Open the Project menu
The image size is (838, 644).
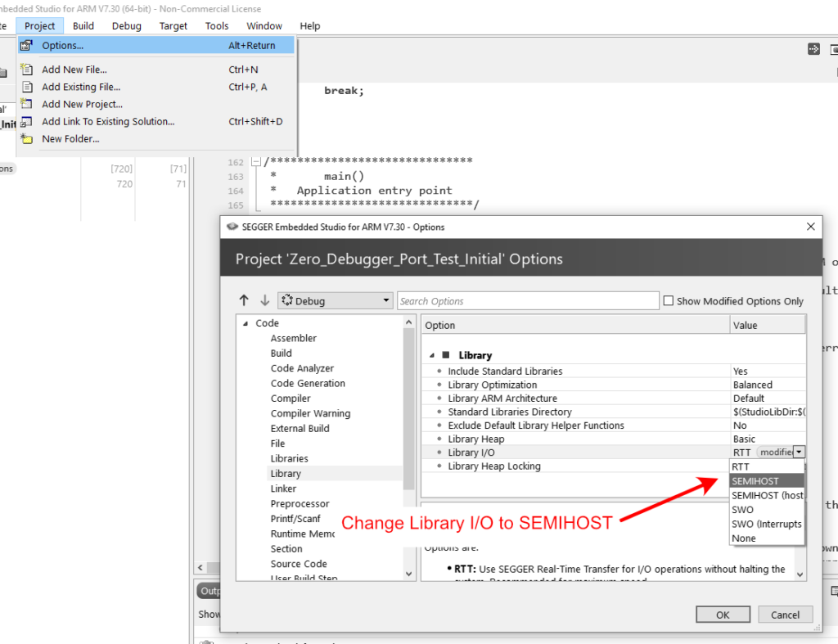39,25
